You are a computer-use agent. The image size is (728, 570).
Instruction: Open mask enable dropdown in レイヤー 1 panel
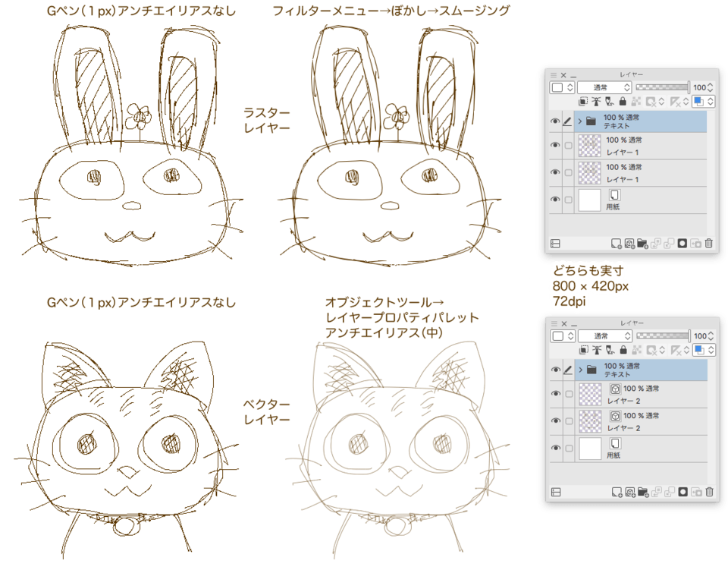pos(661,101)
